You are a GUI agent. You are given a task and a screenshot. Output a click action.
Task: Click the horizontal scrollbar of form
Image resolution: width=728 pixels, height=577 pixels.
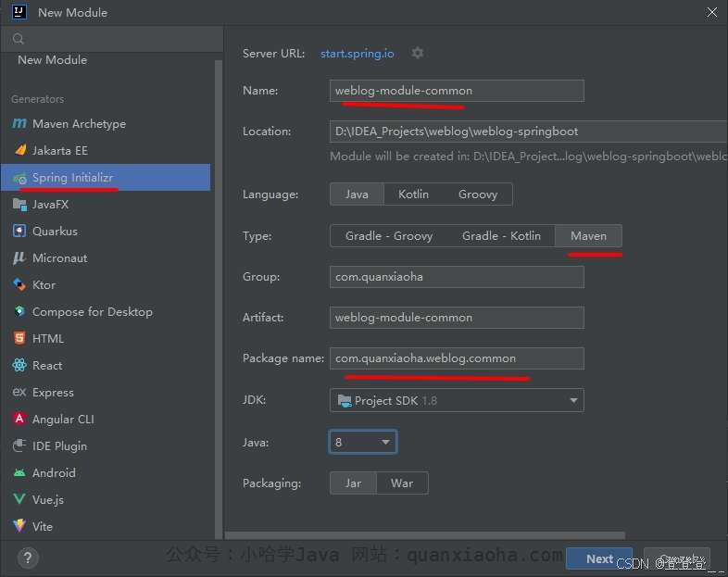[425, 535]
